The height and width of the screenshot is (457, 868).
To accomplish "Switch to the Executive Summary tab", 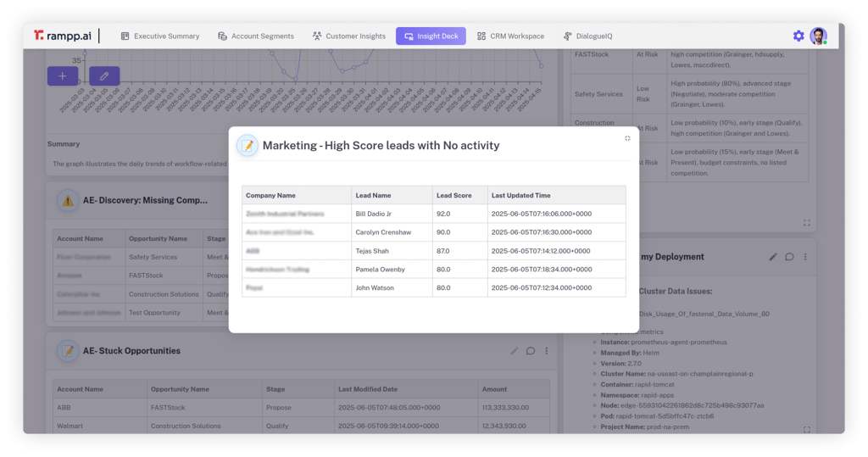I will pos(160,36).
